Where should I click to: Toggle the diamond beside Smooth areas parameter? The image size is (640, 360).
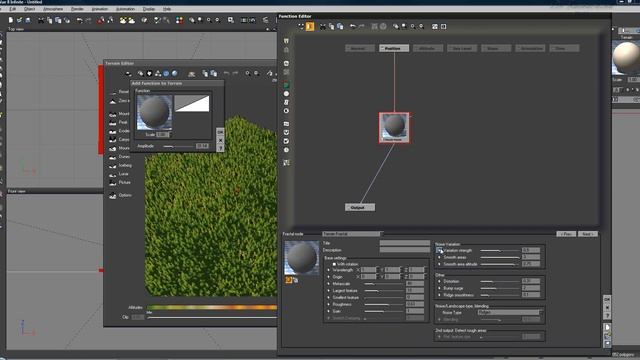click(x=440, y=258)
